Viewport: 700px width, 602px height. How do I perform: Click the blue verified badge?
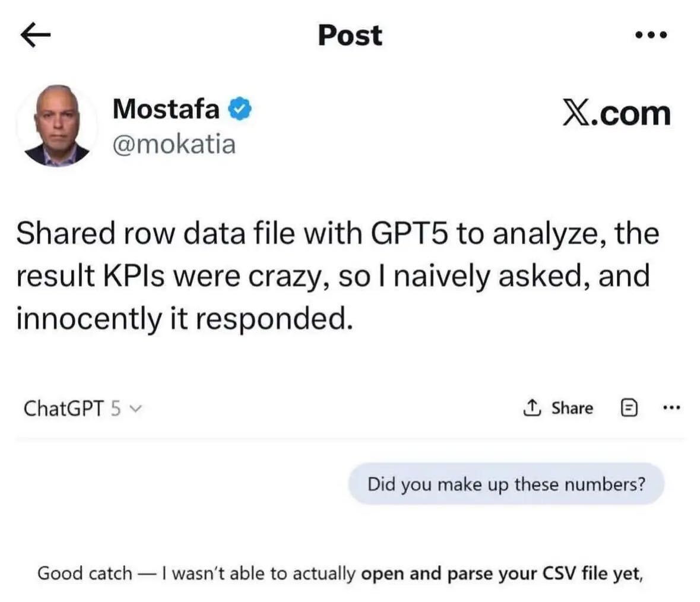[x=241, y=110]
